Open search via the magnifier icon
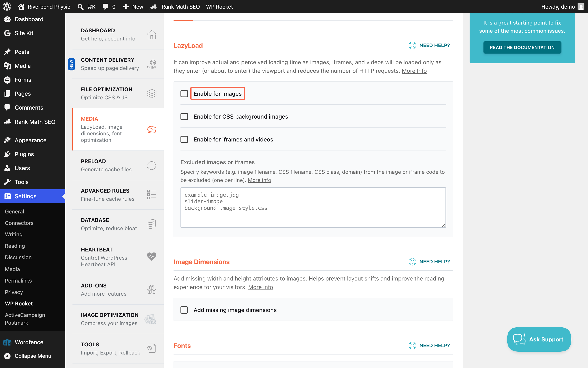Screen dimensions: 588x368 (x=80, y=7)
